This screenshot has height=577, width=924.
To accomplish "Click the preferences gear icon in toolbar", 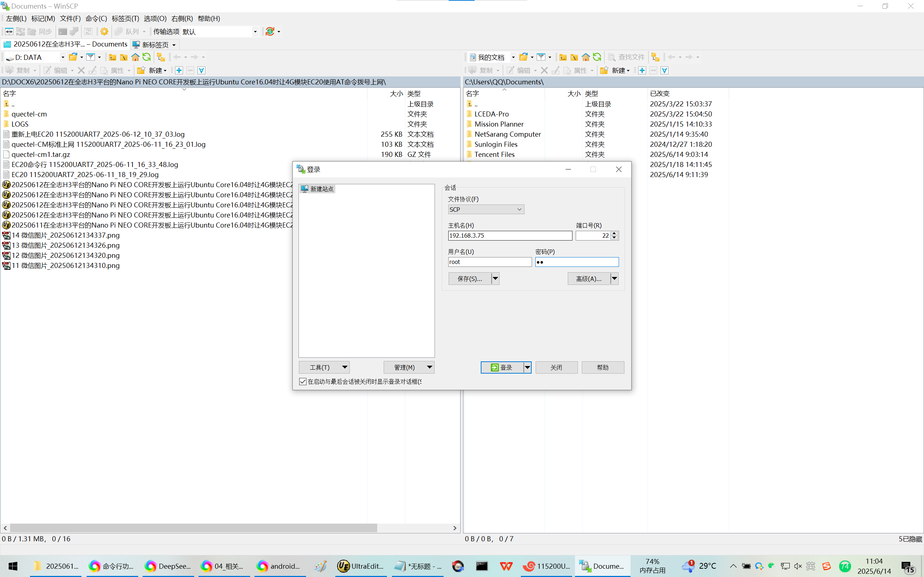I will tap(104, 31).
